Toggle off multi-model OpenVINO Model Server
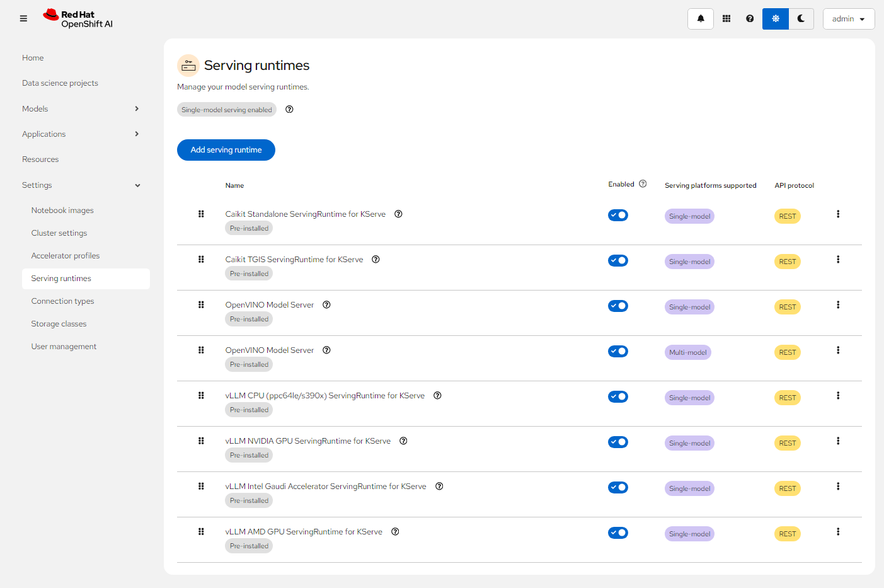The width and height of the screenshot is (884, 588). tap(618, 351)
